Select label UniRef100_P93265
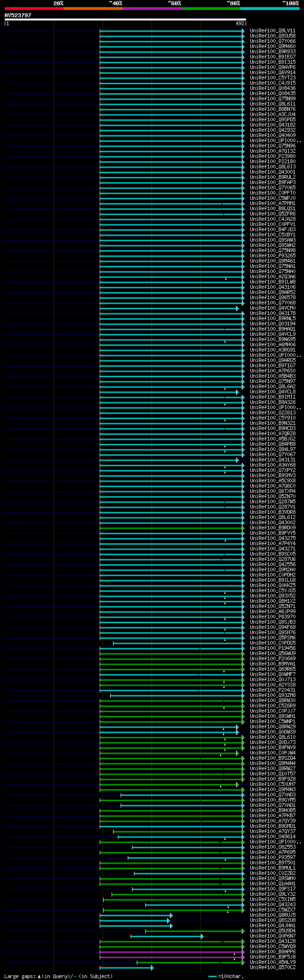The height and width of the screenshot is (980, 304). (x=273, y=256)
